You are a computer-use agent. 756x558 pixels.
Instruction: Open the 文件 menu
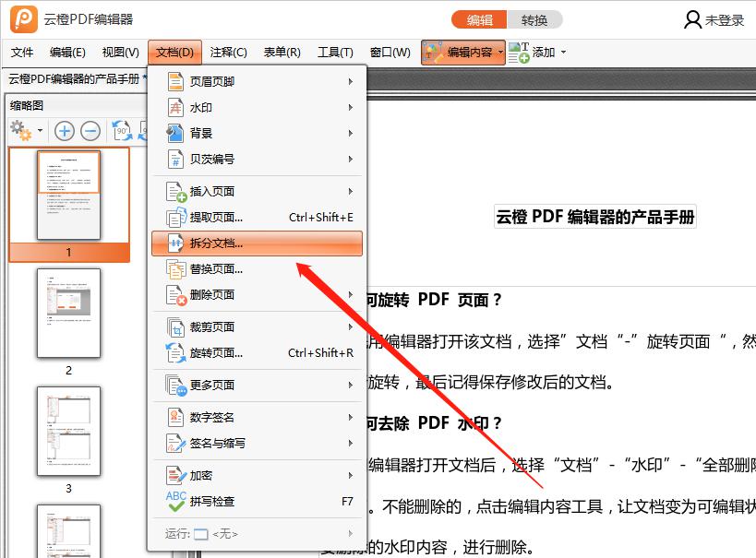tap(22, 52)
